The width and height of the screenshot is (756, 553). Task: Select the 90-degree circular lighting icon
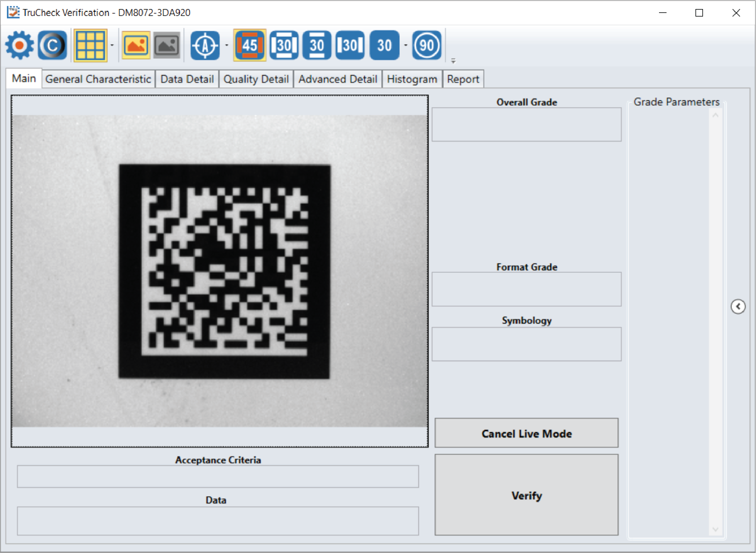(x=426, y=45)
